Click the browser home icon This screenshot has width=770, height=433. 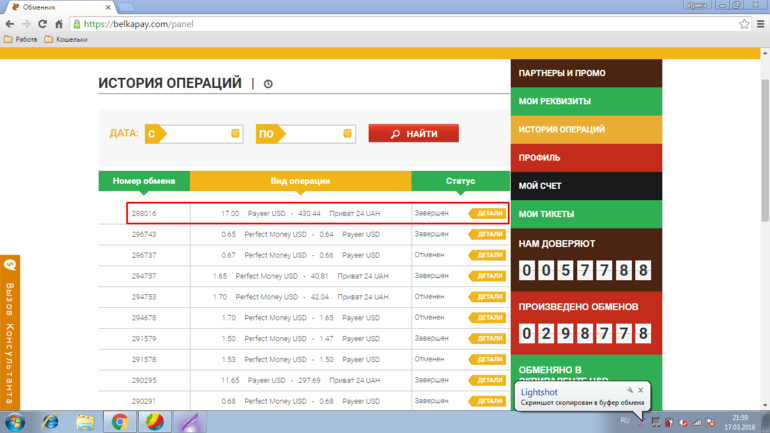pos(59,24)
